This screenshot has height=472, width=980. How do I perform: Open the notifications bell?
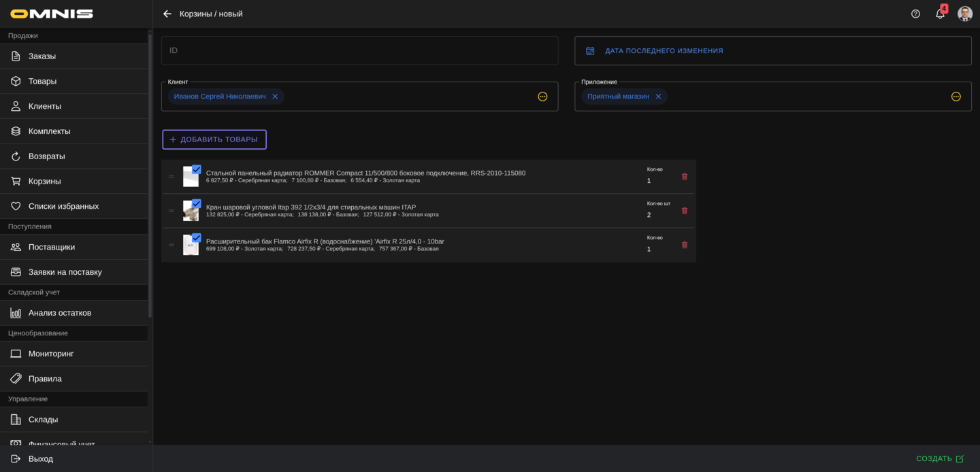940,14
